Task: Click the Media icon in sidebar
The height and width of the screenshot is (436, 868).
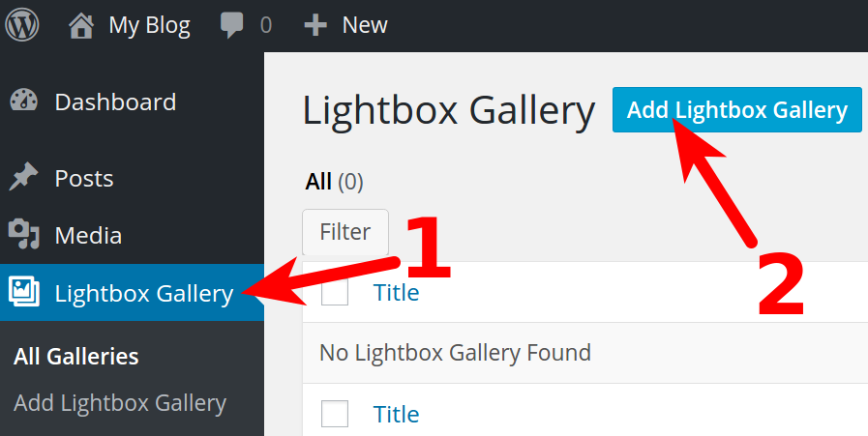Action: coord(23,235)
